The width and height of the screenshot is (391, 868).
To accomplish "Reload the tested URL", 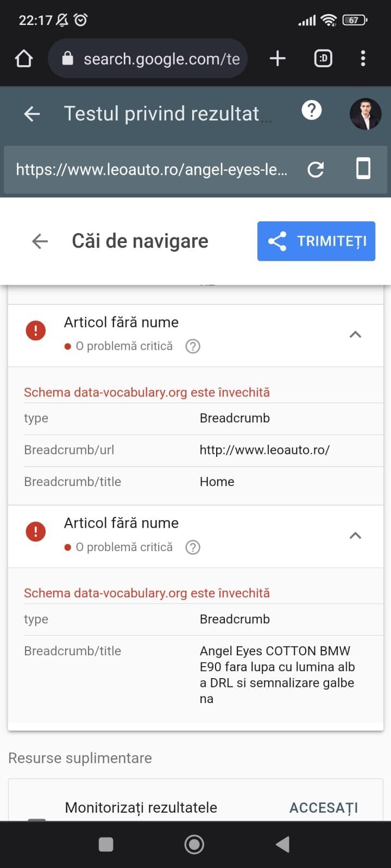I will (316, 170).
